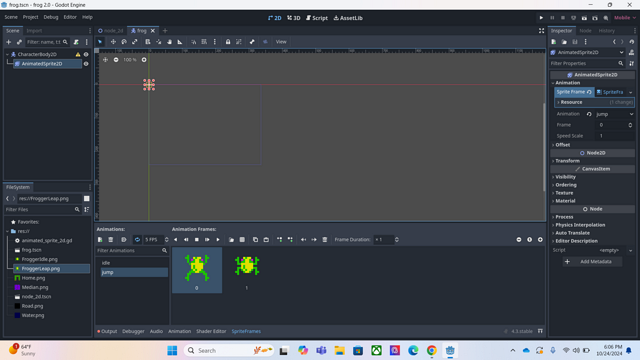Screen dimensions: 640x360
Task: Open the Animation jump dropdown
Action: tap(614, 114)
